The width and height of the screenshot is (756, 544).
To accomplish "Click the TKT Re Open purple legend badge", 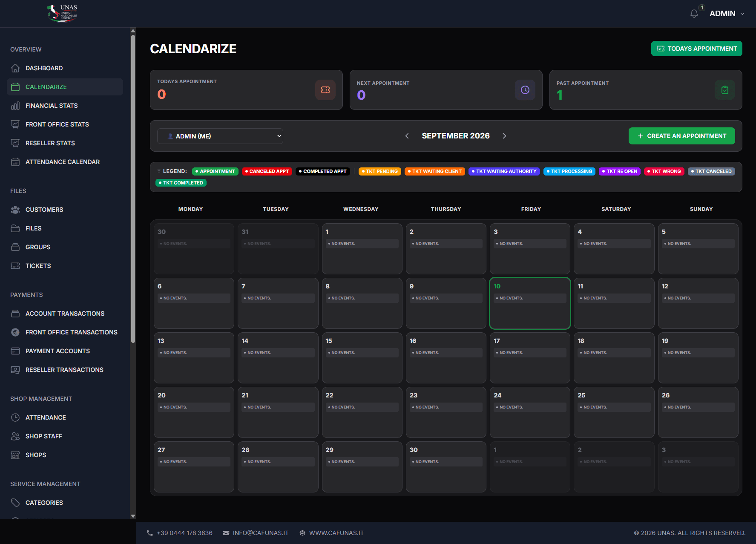I will click(620, 171).
